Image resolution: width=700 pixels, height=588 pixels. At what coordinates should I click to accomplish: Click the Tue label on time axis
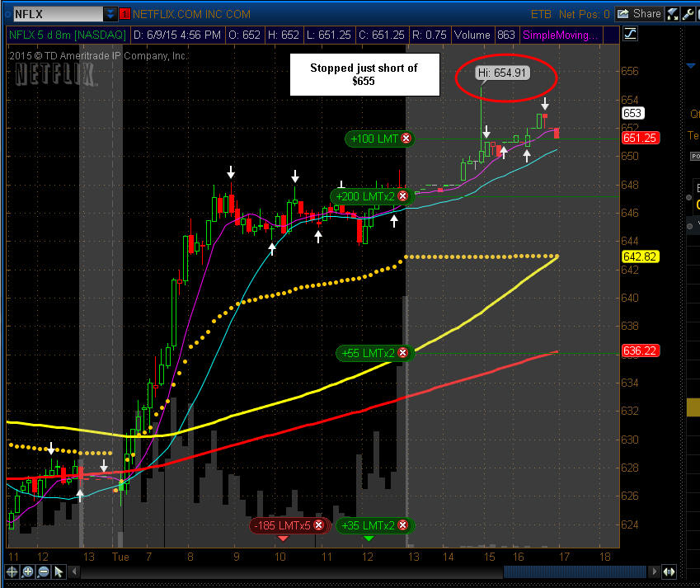(120, 557)
